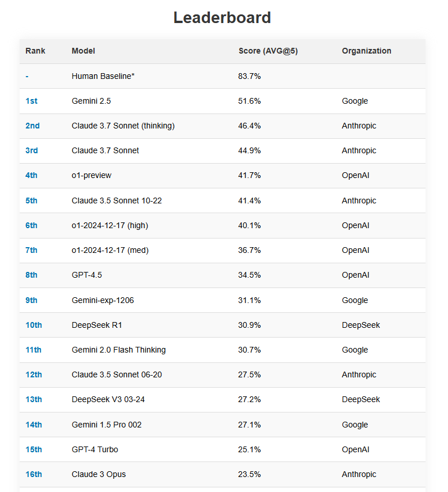This screenshot has height=492, width=448.
Task: Select Claude 3.5 Sonnet 10-22 cell
Action: [116, 201]
